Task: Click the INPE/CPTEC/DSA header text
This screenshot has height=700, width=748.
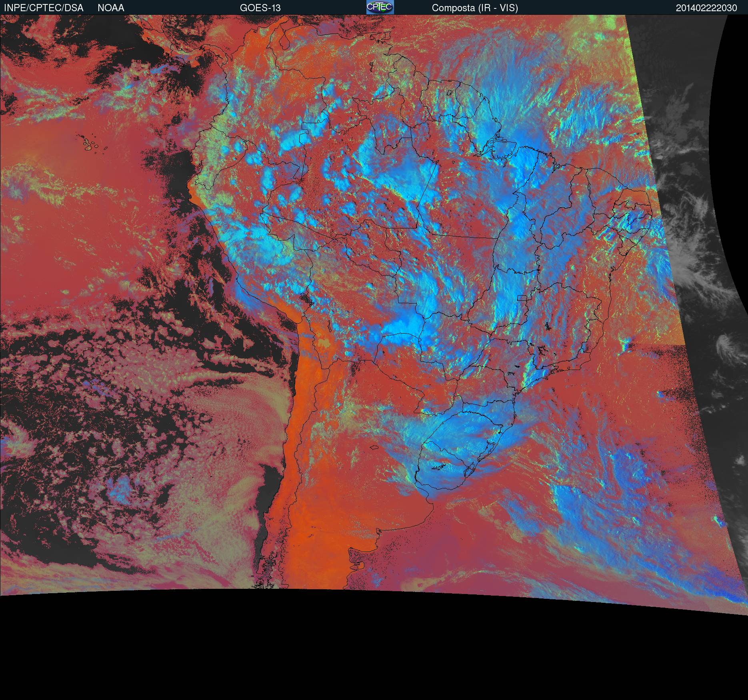Action: 44,8
